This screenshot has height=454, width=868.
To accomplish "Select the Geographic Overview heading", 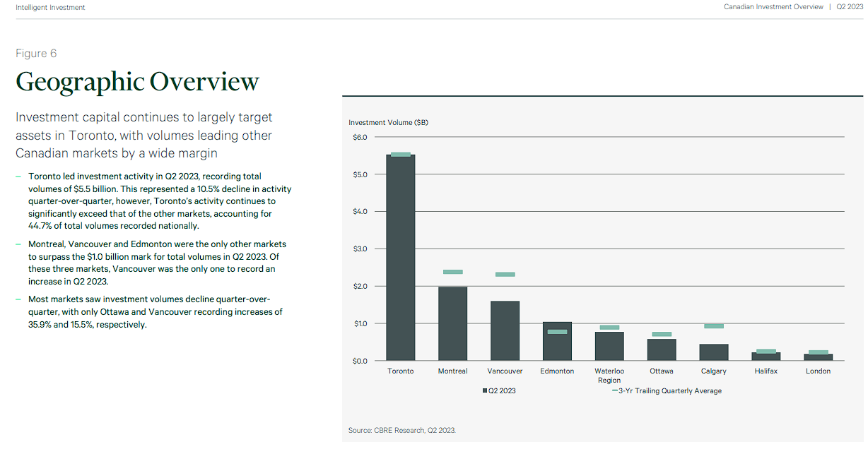I will coord(137,82).
